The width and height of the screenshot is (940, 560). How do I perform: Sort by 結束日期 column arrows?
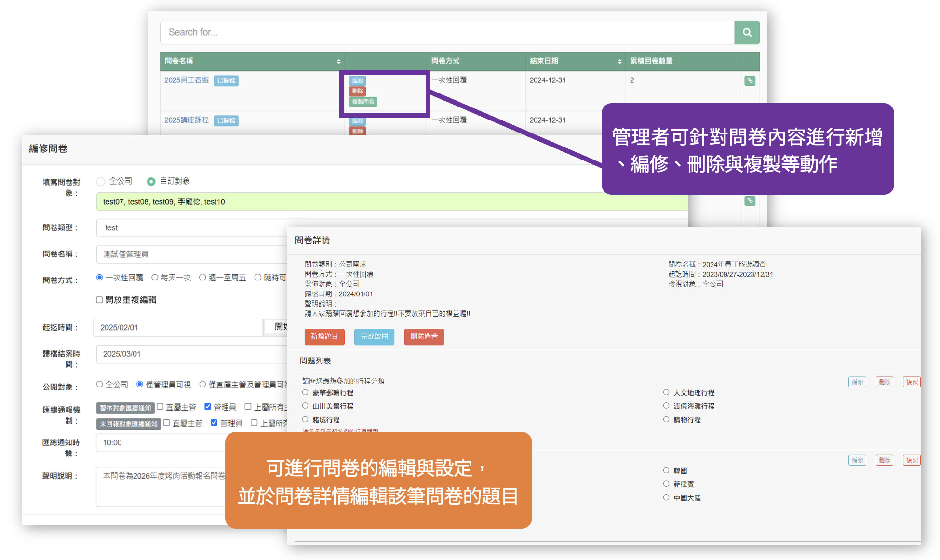click(x=619, y=61)
